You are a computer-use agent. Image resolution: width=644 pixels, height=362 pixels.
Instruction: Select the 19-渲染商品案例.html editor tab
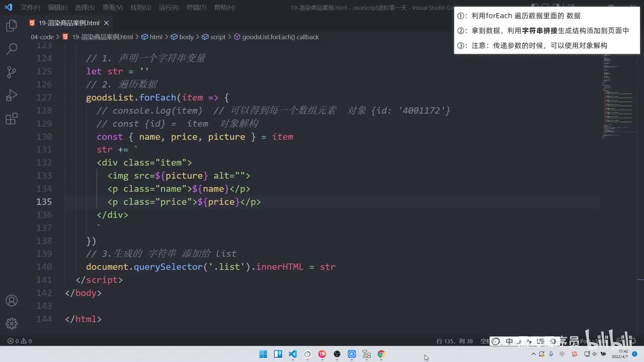pos(69,23)
